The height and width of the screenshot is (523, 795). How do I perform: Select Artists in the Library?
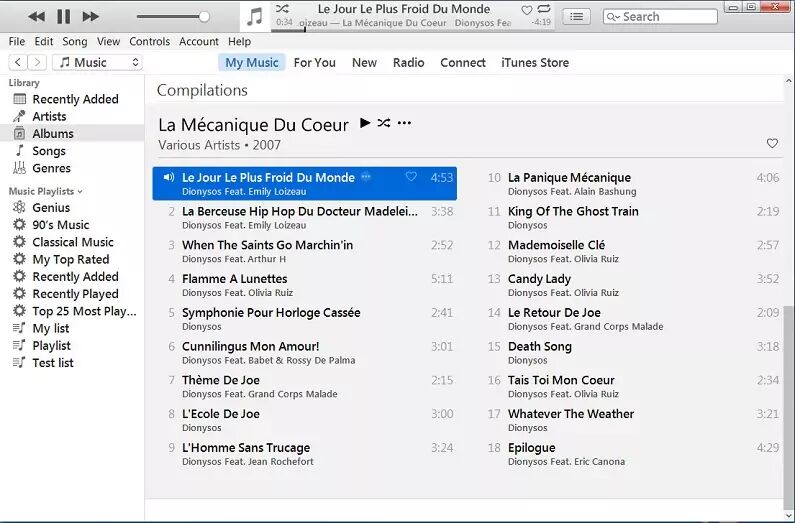[72, 117]
